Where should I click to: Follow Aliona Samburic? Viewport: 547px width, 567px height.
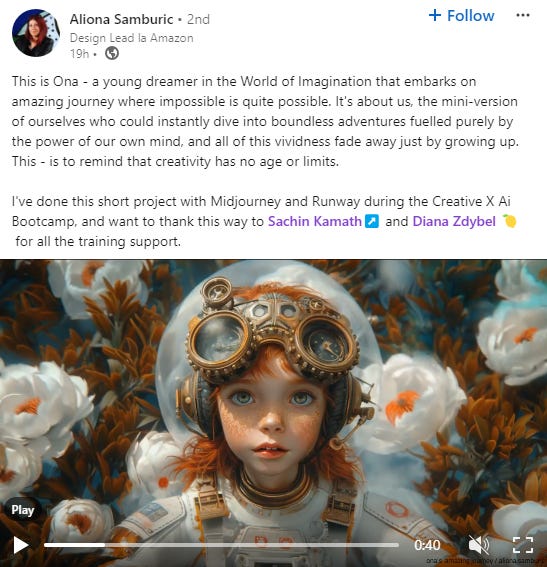(461, 16)
